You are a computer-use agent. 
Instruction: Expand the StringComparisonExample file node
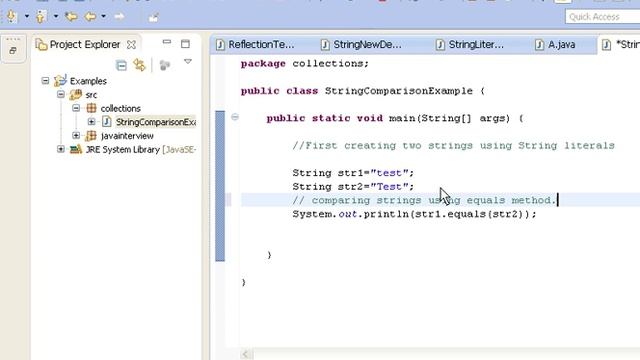tap(91, 122)
